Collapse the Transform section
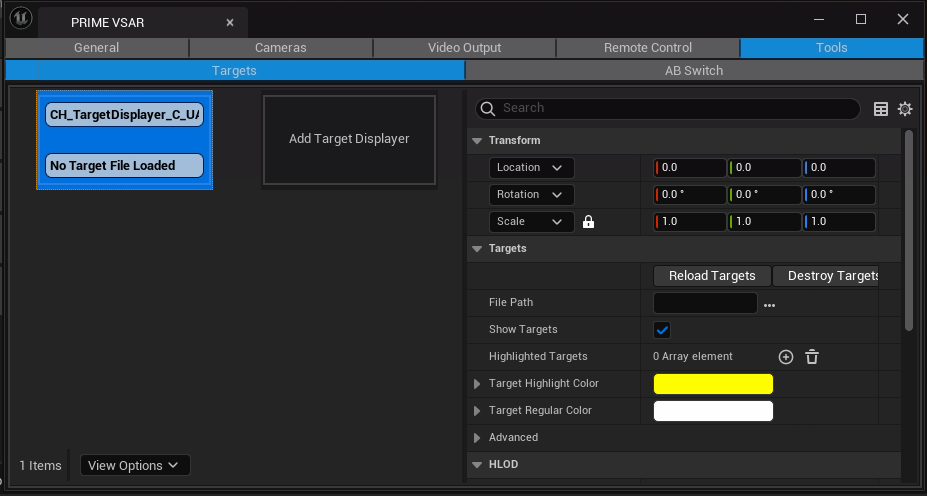The height and width of the screenshot is (496, 927). pos(477,141)
